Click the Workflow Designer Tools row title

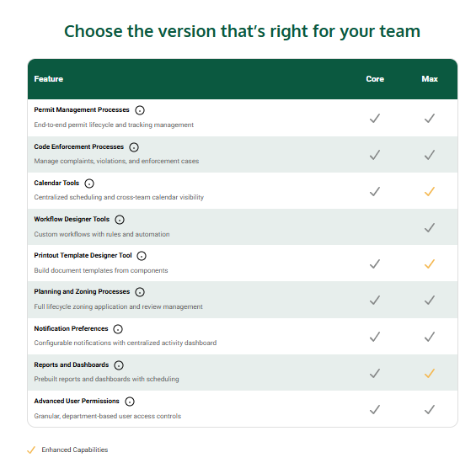(72, 219)
